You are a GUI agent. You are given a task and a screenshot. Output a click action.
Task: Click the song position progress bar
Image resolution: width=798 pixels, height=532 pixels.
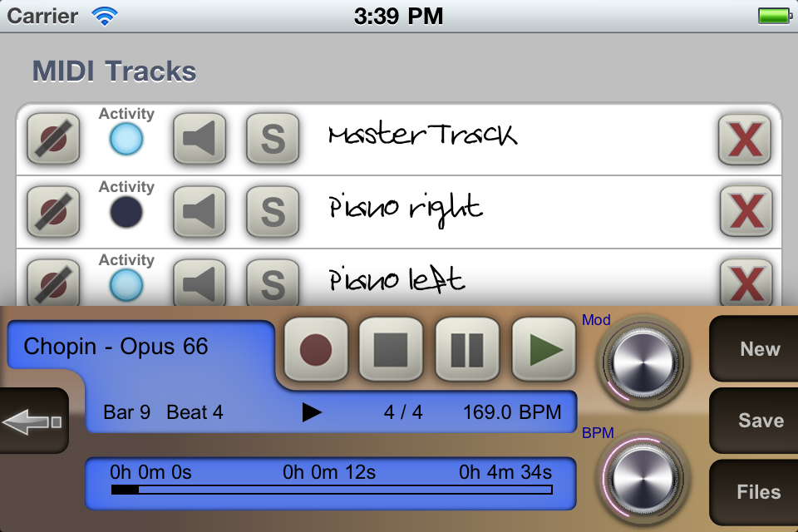coord(332,490)
